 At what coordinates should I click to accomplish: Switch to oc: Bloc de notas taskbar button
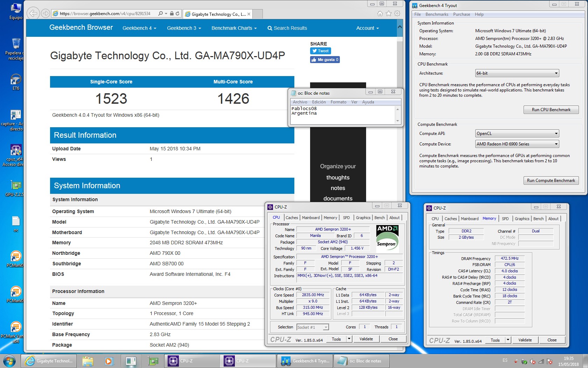coord(361,361)
